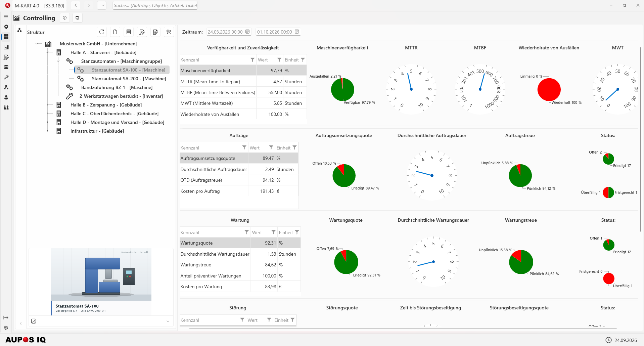Toggle Einheit filter in Verfügbarkeit table

pyautogui.click(x=303, y=60)
